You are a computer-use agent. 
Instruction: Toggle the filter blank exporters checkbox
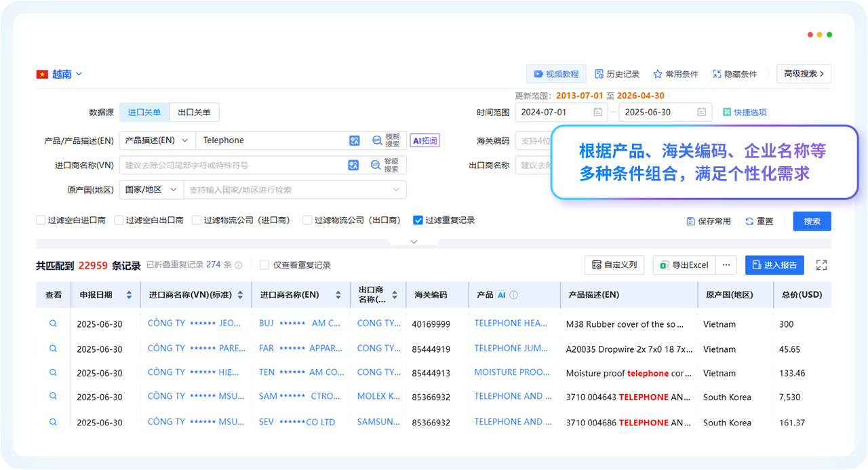[119, 220]
